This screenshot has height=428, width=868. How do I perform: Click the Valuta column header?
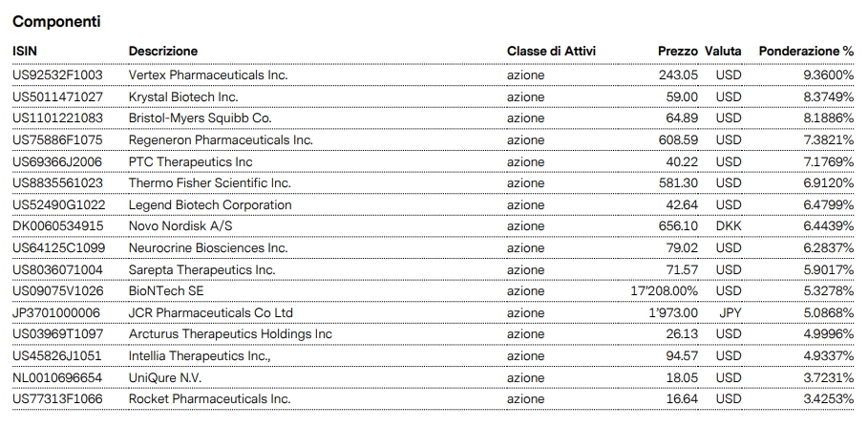tap(723, 51)
